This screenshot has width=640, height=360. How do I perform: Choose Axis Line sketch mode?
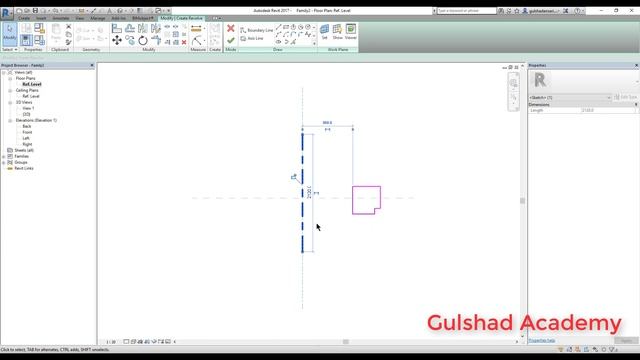(252, 38)
